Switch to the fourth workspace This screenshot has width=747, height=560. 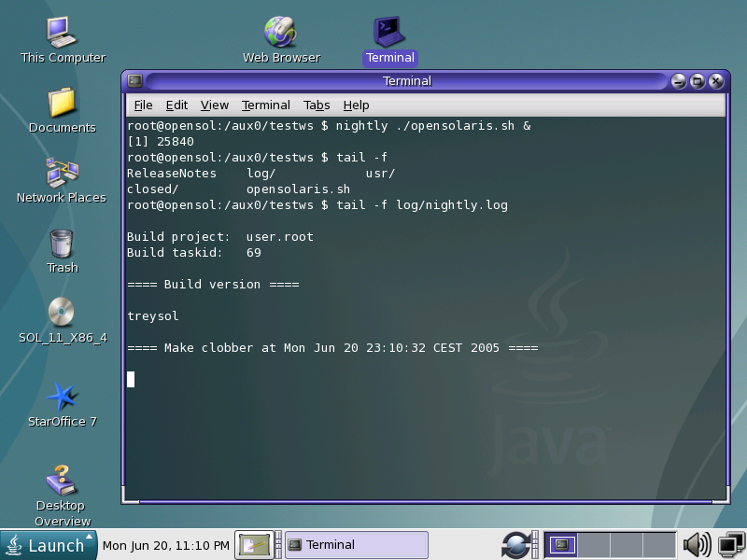pyautogui.click(x=659, y=545)
